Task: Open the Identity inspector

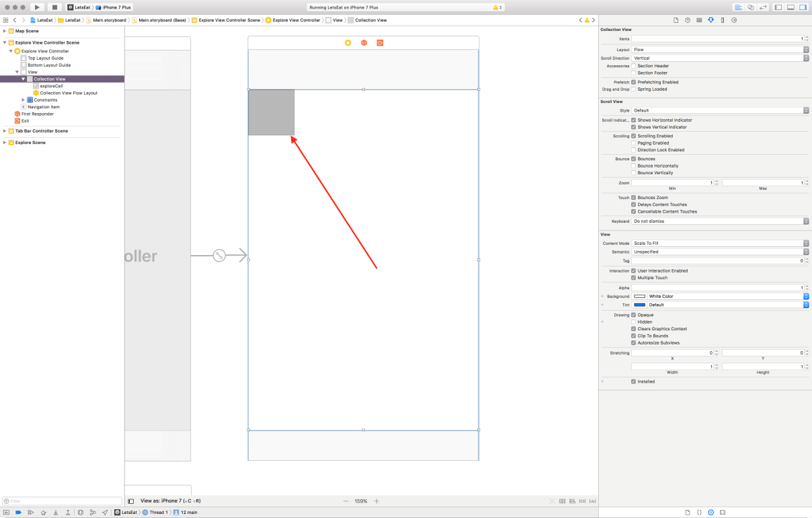Action: pyautogui.click(x=699, y=20)
